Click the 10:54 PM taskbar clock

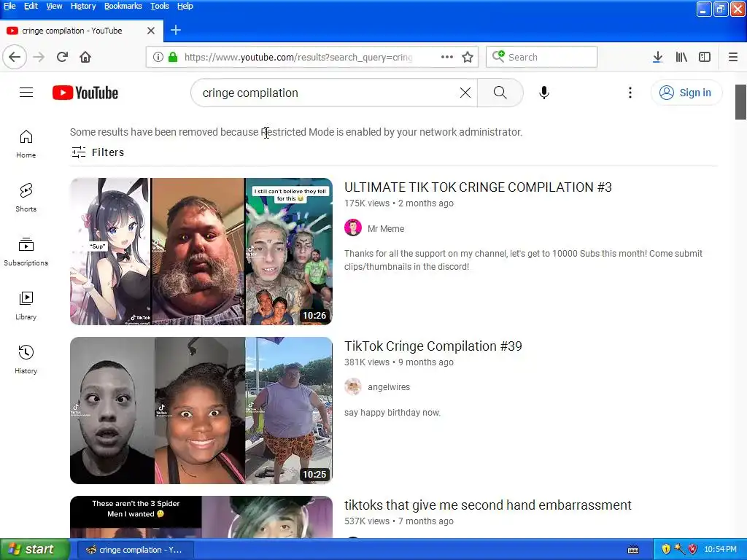click(x=720, y=550)
